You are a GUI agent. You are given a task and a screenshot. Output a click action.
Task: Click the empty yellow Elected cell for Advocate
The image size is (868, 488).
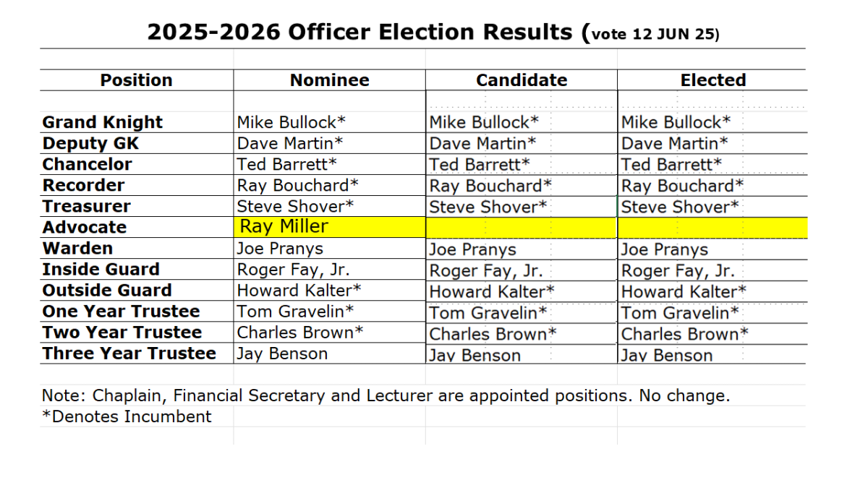tap(712, 228)
